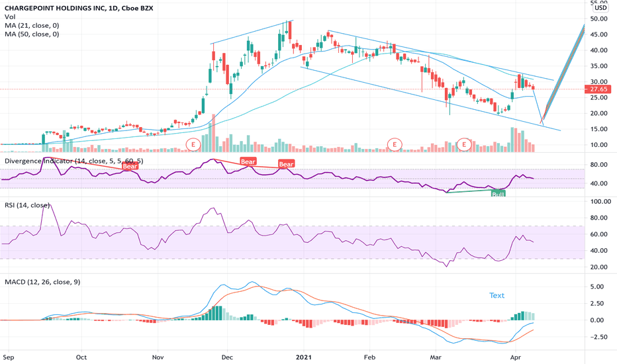Click the earnings E marker in March
This screenshot has height=364, width=617.
coord(464,144)
